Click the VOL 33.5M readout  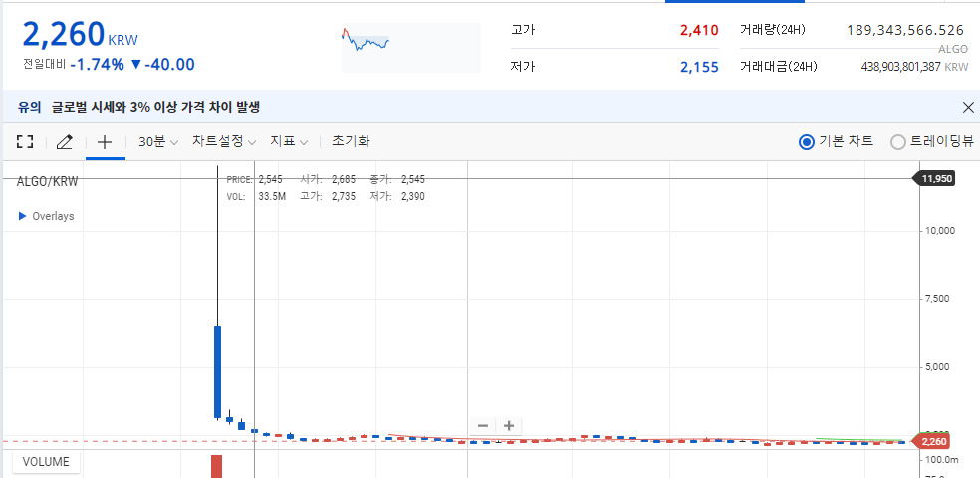(257, 197)
